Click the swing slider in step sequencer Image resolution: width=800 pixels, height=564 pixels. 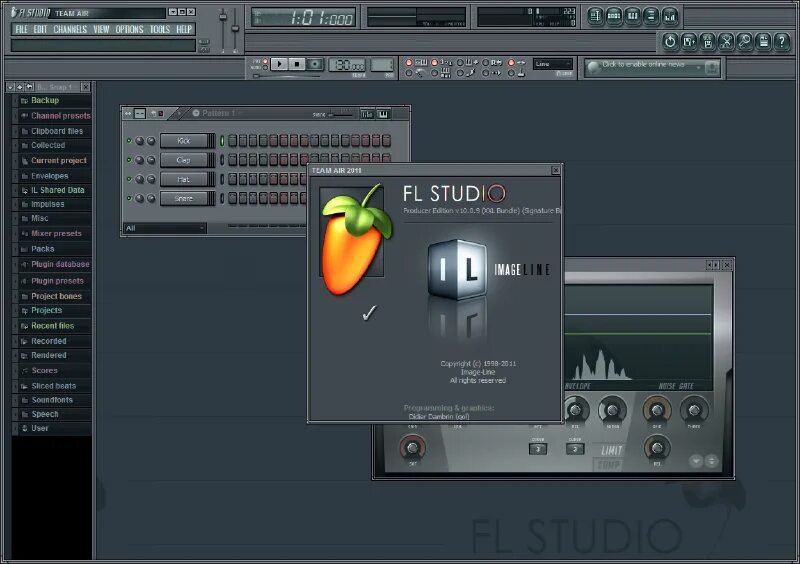click(341, 114)
